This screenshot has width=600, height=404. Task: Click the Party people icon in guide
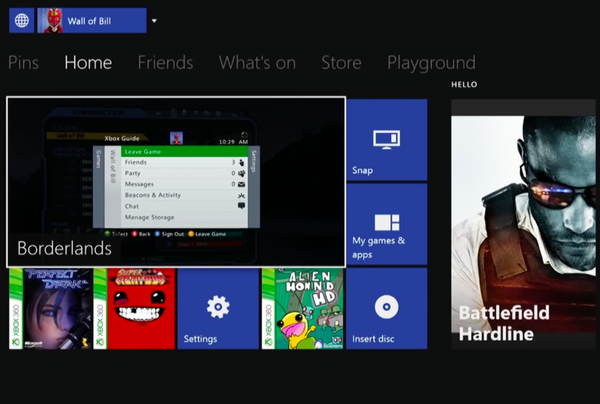[x=241, y=173]
